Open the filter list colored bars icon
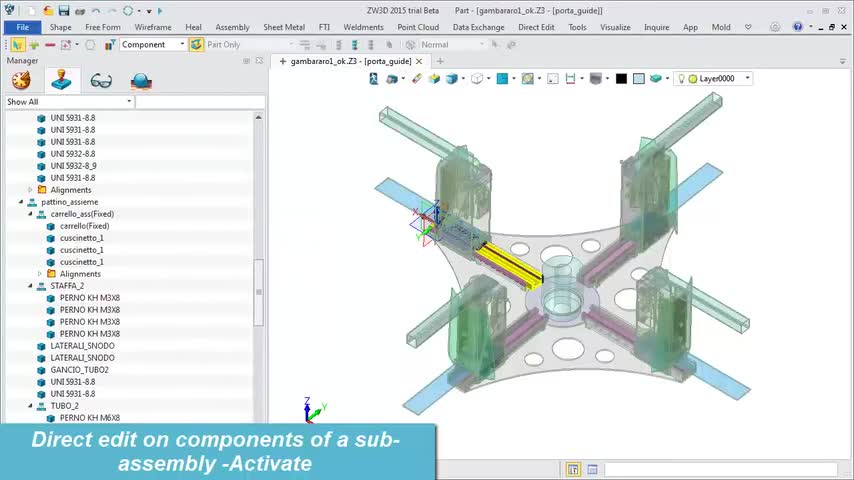This screenshot has width=854, height=480. click(x=109, y=45)
